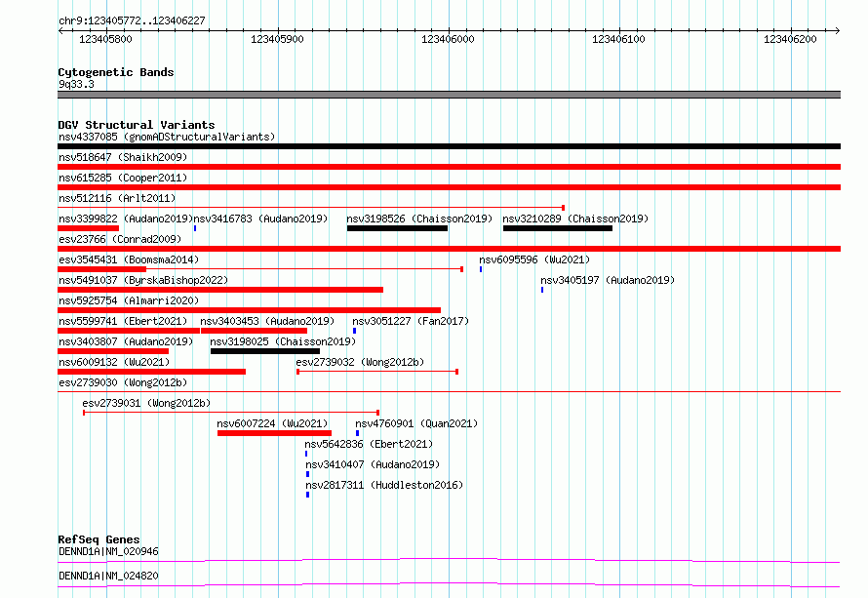Click the black bar under nsv3198526 (Chaisson2019)
This screenshot has width=868, height=598.
(397, 228)
